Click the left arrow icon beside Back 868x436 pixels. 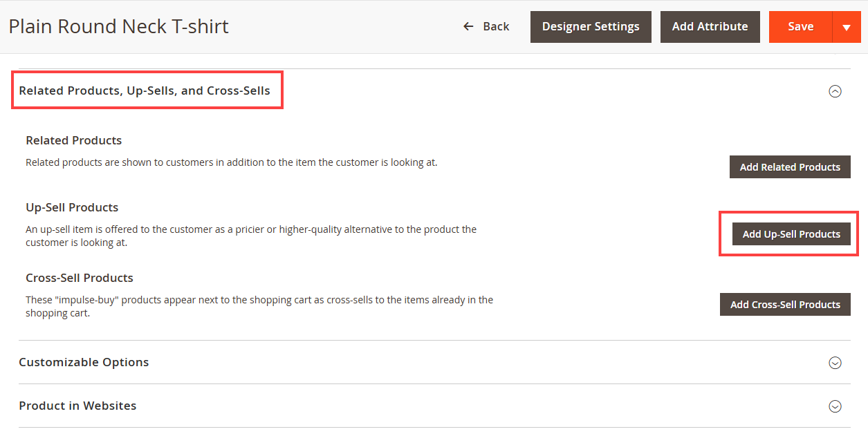click(468, 26)
